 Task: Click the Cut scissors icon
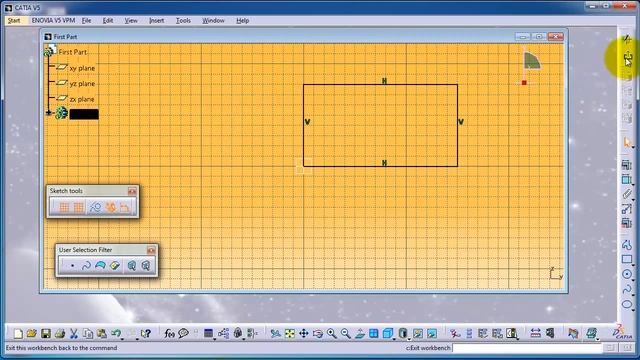pyautogui.click(x=73, y=334)
